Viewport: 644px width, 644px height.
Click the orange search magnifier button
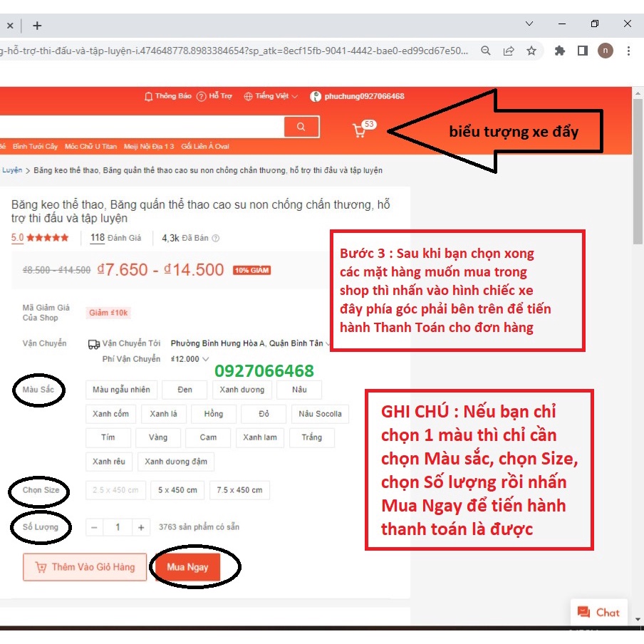pos(301,127)
